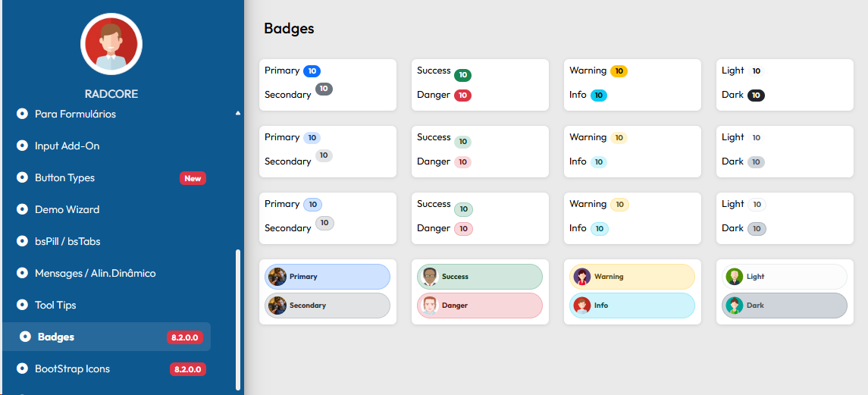This screenshot has width=868, height=395.
Task: Open the Button Types menu item
Action: point(64,177)
